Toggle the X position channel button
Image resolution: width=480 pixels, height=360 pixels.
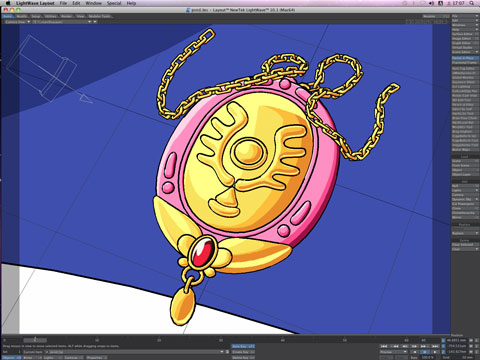tap(443, 340)
